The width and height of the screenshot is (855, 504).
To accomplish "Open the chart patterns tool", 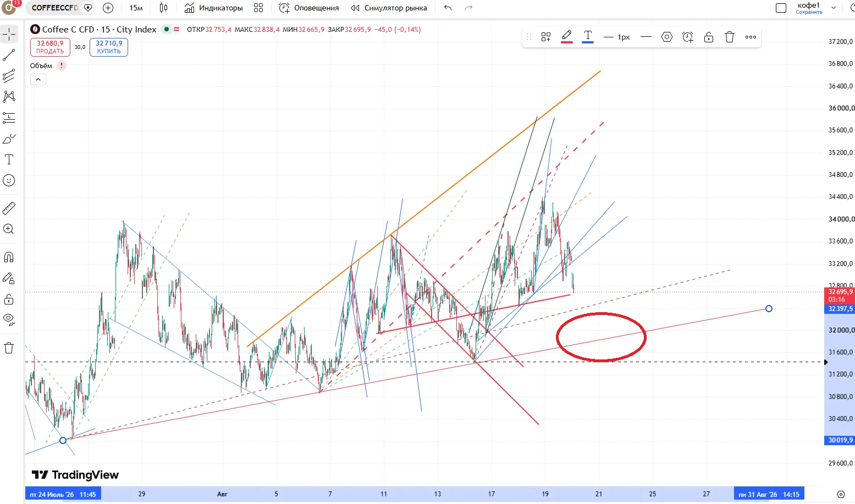I will coord(9,97).
